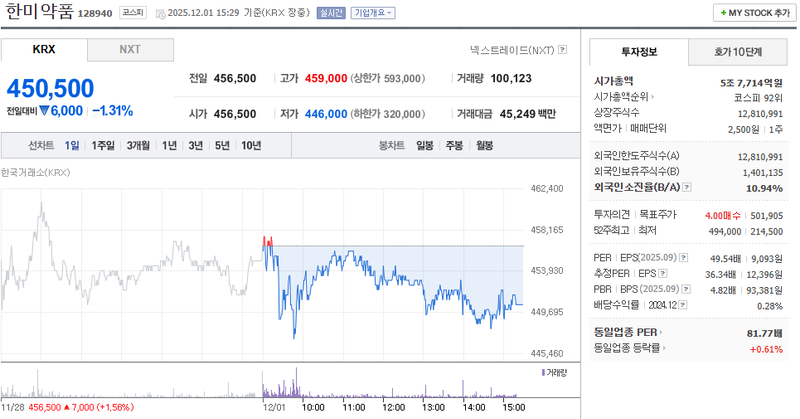Image resolution: width=800 pixels, height=419 pixels.
Task: Show the 주봉 weekly candle chart
Action: 454,145
